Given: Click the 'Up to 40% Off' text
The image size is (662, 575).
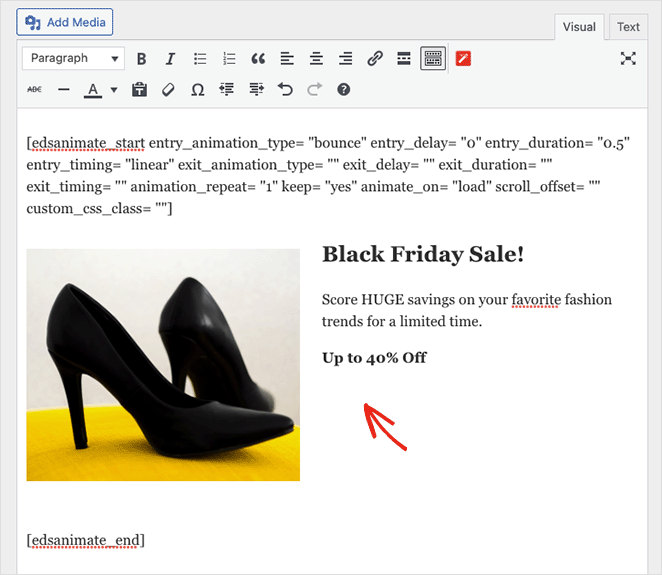Looking at the screenshot, I should click(x=374, y=358).
